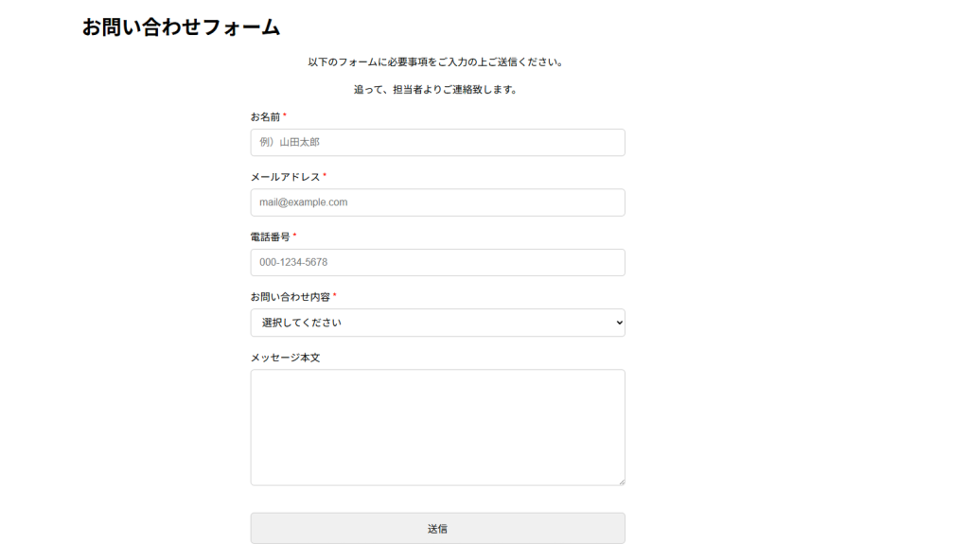Click the お名前 field label
The image size is (969, 560).
(265, 117)
